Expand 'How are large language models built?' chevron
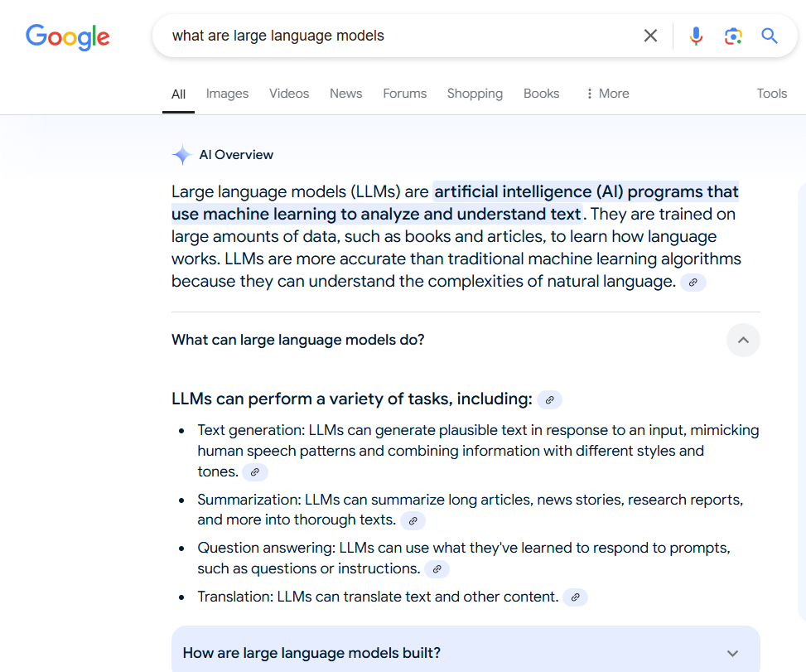The image size is (806, 672). pos(732,654)
